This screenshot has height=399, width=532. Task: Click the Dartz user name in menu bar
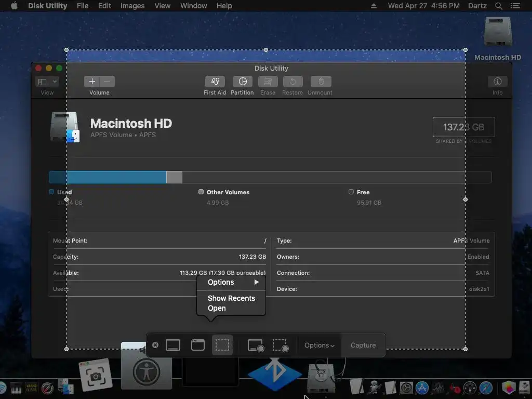click(477, 6)
